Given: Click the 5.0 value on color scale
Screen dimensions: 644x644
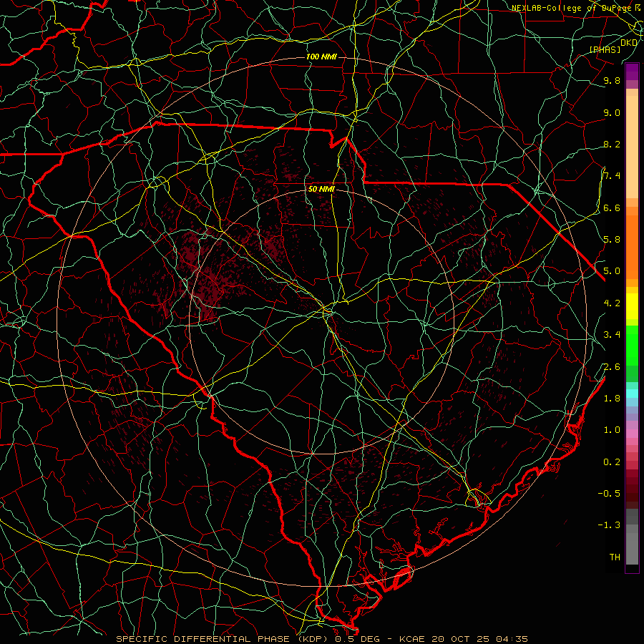Looking at the screenshot, I should (x=612, y=271).
